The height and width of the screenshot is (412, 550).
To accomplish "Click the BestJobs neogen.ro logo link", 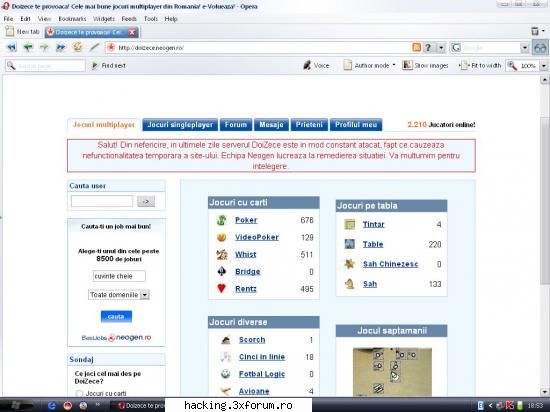I will 116,337.
